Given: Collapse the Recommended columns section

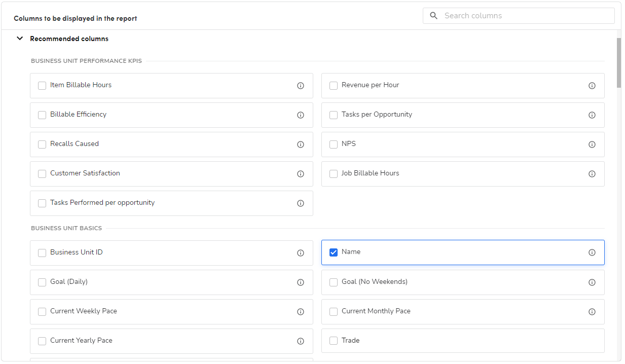Looking at the screenshot, I should tap(20, 39).
